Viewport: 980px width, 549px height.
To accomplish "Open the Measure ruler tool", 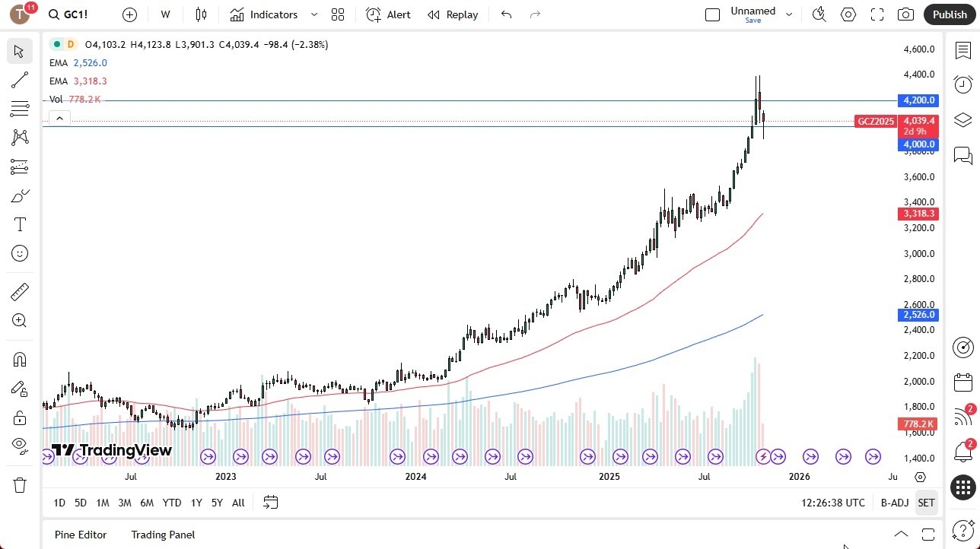I will tap(20, 291).
